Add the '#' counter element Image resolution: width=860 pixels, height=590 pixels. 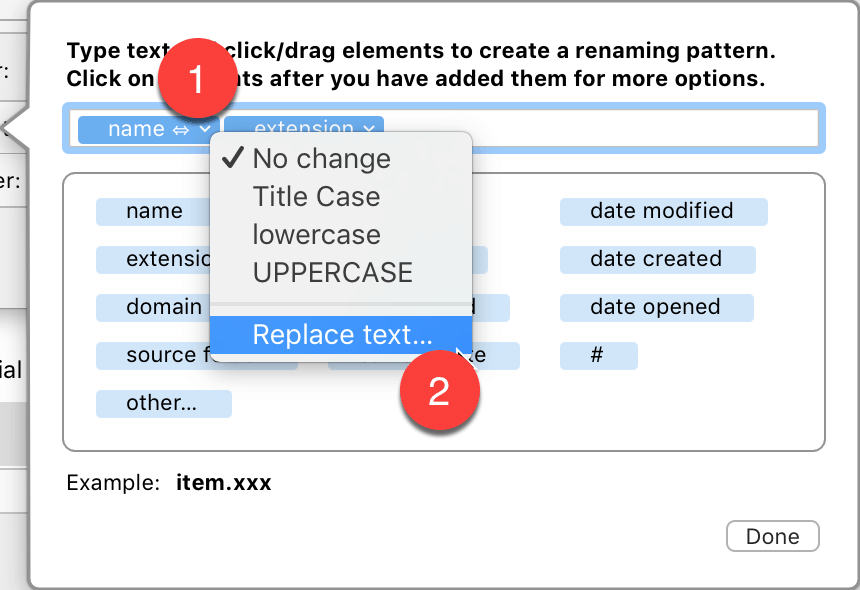(x=598, y=355)
